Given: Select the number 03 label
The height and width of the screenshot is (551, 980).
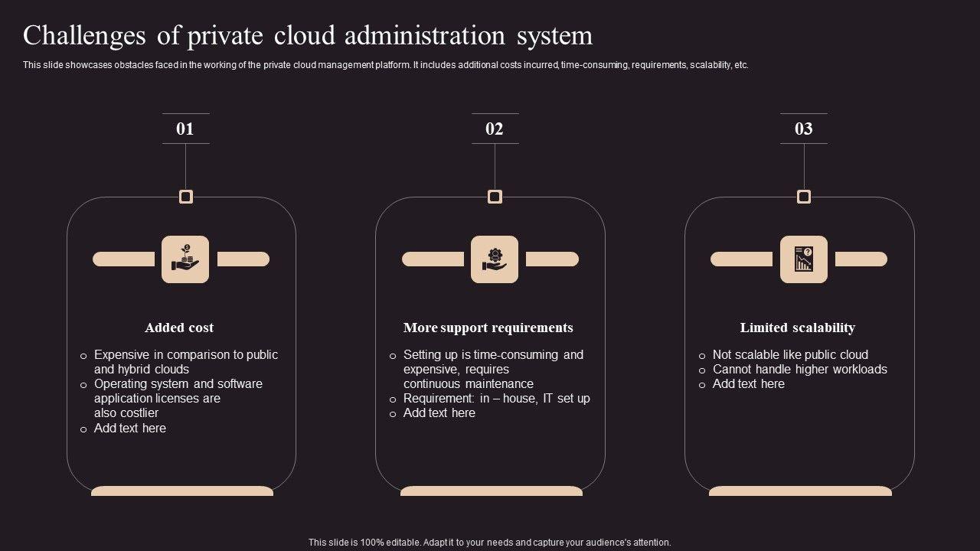Looking at the screenshot, I should click(x=803, y=129).
